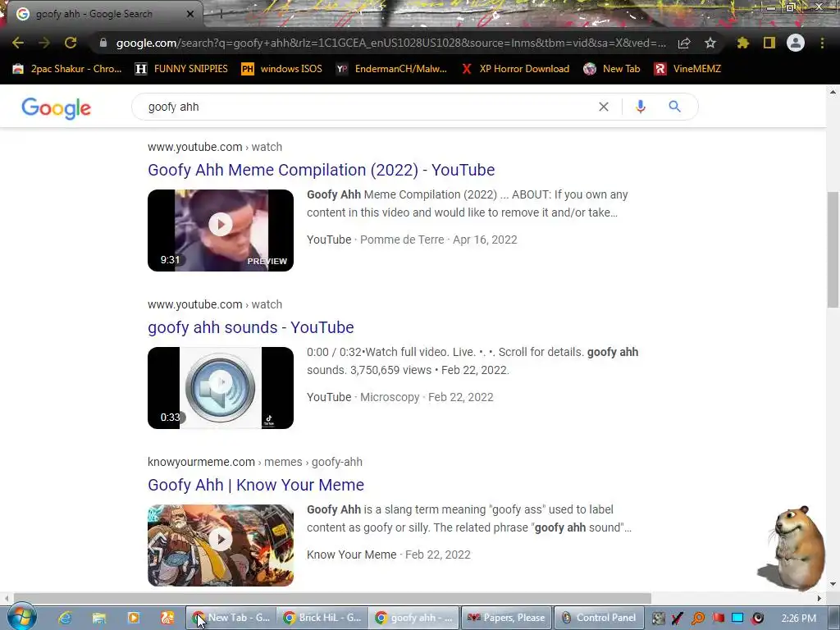Open Goofy Ahh Meme Compilation (2022) result
The width and height of the screenshot is (840, 630).
coord(322,170)
